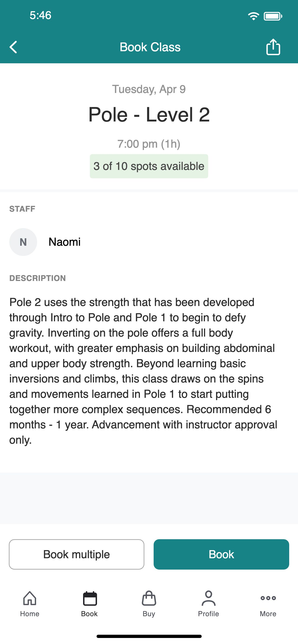Open the Buy shopping bag icon
The image size is (298, 644).
click(149, 598)
